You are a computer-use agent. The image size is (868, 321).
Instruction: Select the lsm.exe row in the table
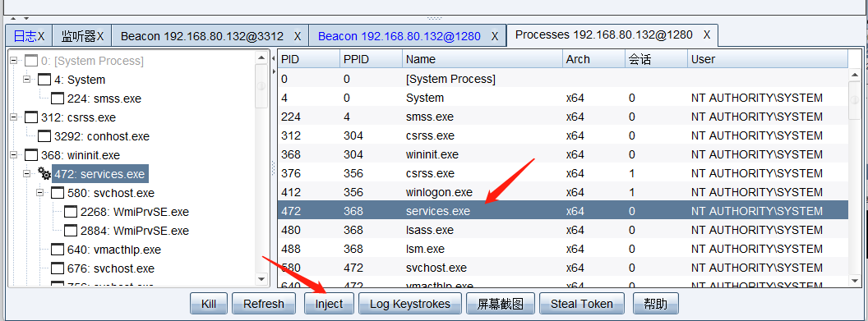pyautogui.click(x=562, y=249)
